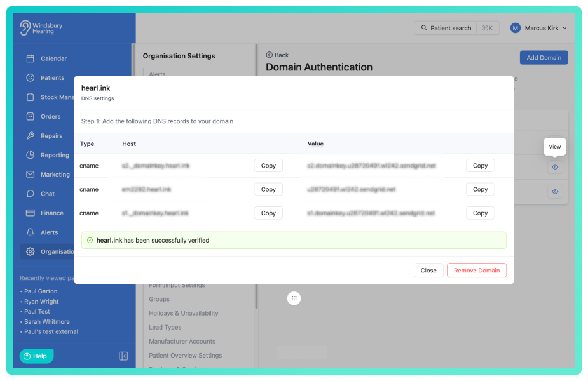The width and height of the screenshot is (588, 381).
Task: Open the Help widget
Action: [36, 356]
